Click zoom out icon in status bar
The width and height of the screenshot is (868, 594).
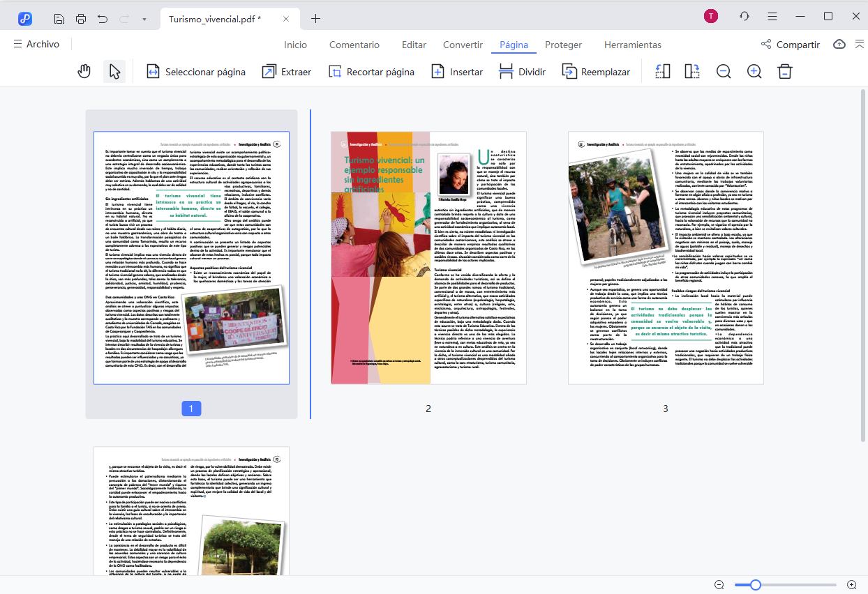(x=719, y=585)
